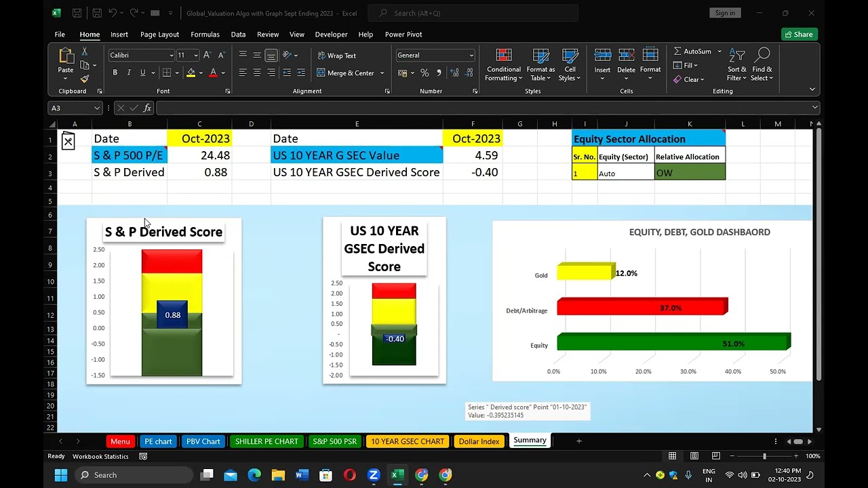Image resolution: width=868 pixels, height=488 pixels.
Task: Apply Comma Style number format
Action: pos(439,73)
